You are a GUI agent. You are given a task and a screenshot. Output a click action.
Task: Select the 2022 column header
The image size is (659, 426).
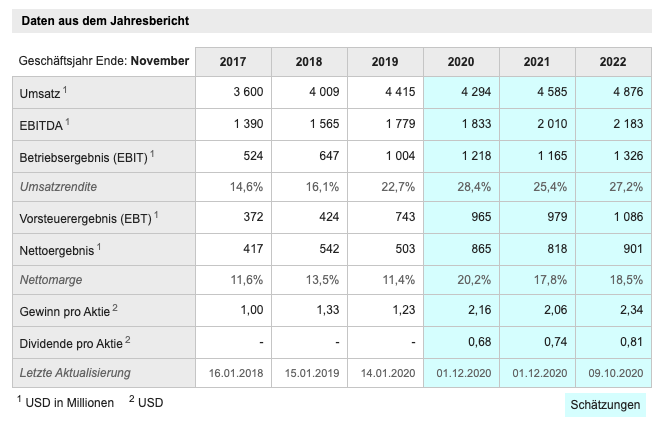613,62
